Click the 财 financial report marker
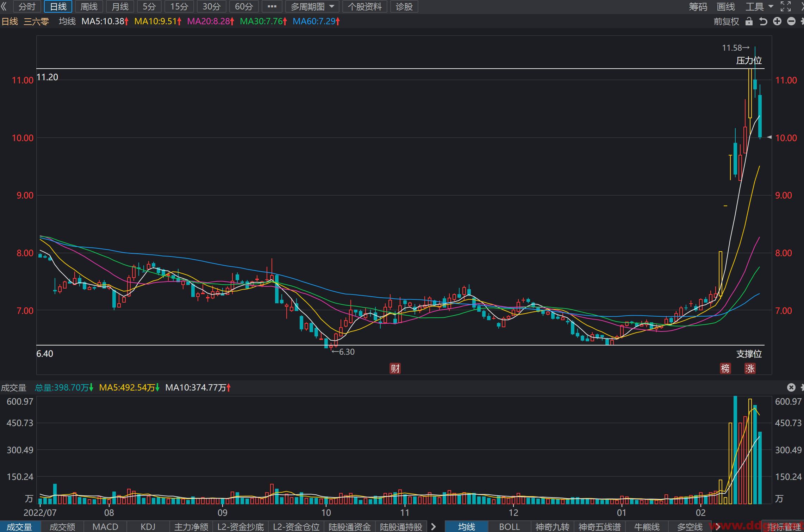This screenshot has width=804, height=532. pyautogui.click(x=395, y=368)
